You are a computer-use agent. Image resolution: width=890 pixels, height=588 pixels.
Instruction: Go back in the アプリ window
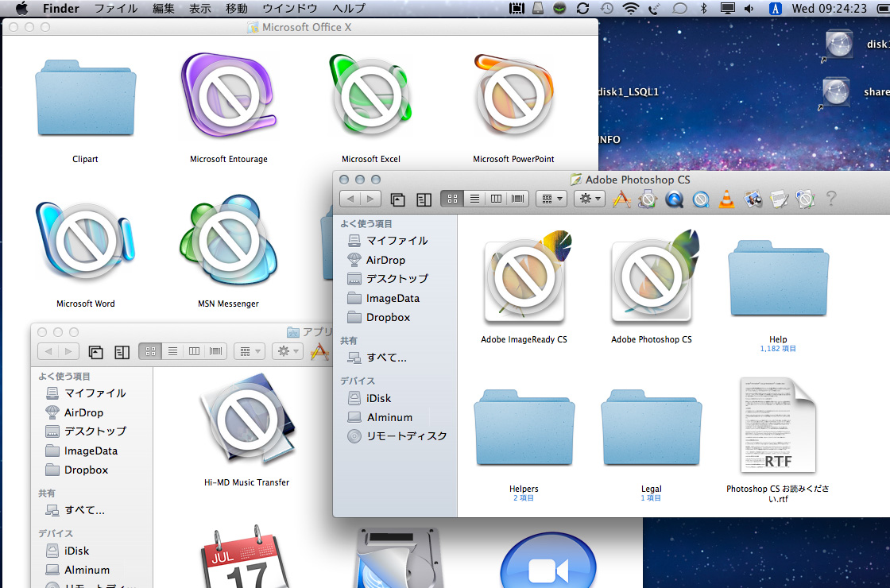48,351
